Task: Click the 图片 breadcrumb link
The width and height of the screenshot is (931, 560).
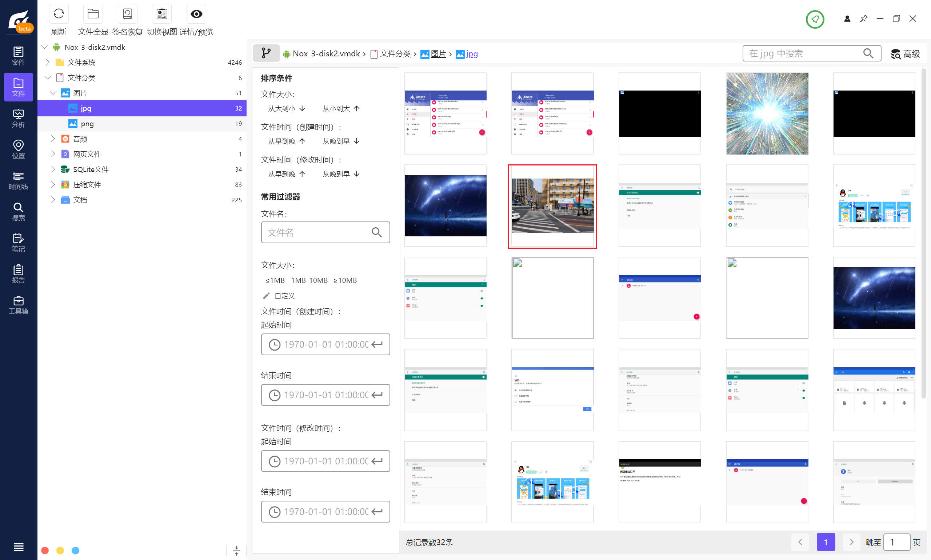Action: (x=433, y=53)
